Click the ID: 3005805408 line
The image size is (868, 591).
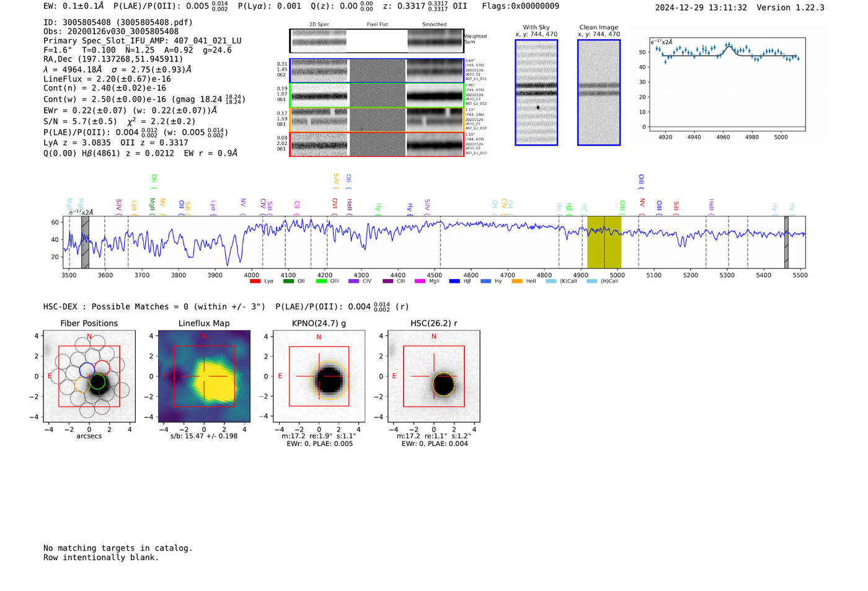coord(118,22)
